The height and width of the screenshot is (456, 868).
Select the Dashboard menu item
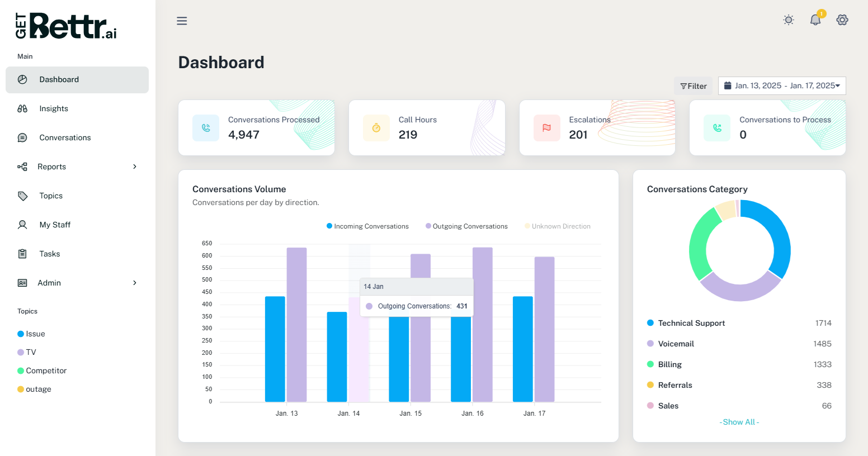(x=77, y=80)
